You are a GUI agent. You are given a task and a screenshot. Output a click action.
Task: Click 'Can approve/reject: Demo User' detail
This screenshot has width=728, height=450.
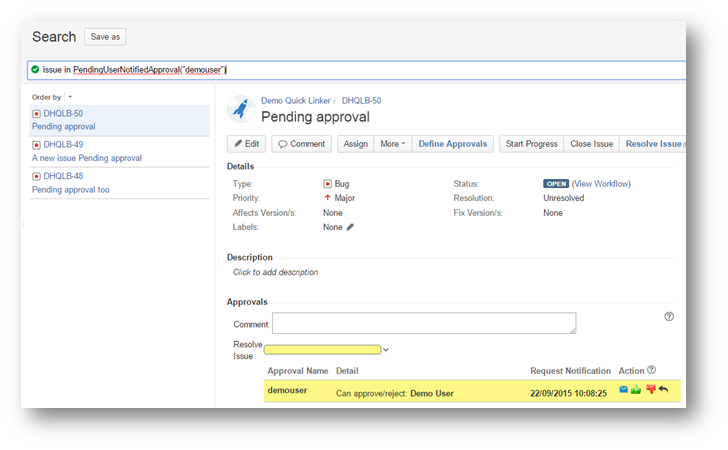(395, 393)
